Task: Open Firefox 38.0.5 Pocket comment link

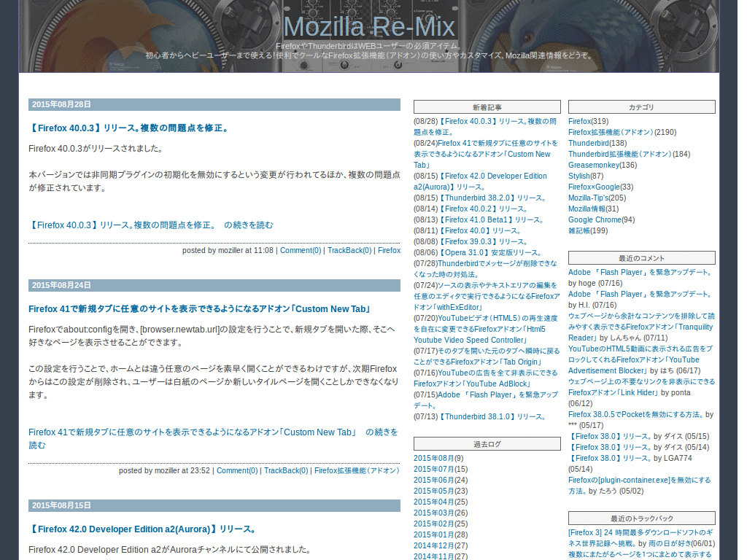Action: coord(636,415)
